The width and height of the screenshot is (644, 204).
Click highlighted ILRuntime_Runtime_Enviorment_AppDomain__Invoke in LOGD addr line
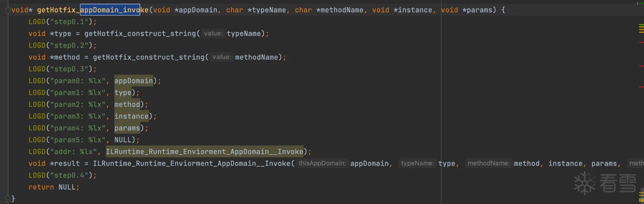[205, 152]
